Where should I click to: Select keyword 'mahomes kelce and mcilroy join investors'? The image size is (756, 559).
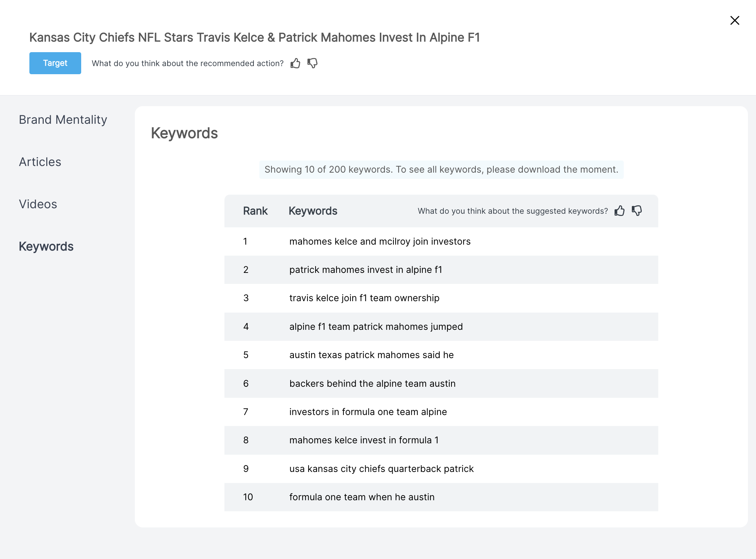click(380, 241)
